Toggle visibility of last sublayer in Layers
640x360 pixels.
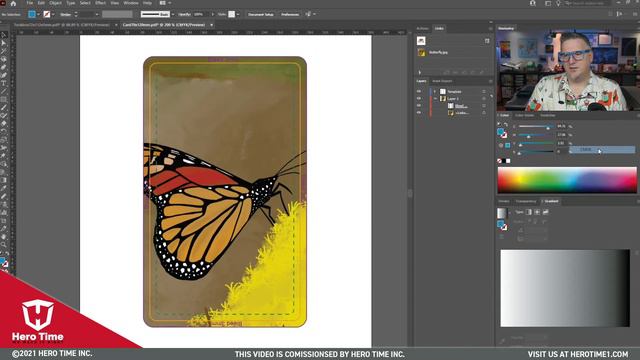[x=419, y=113]
